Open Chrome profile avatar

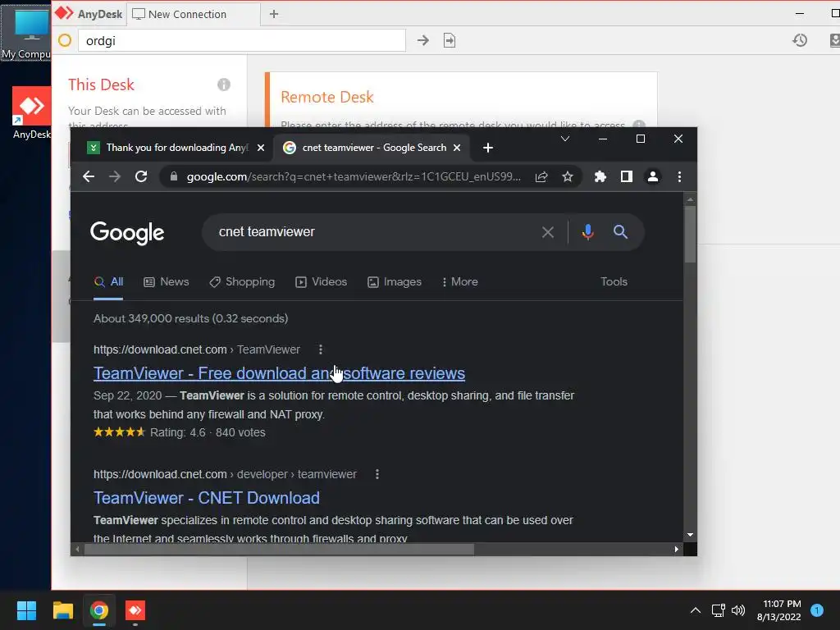[x=652, y=177]
